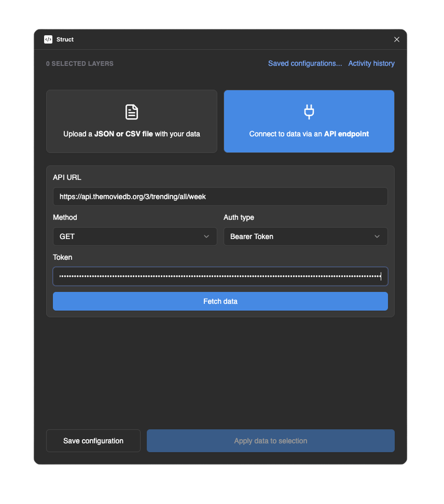Switch to the Upload JSON or CSV option
This screenshot has width=444, height=504.
[x=131, y=121]
